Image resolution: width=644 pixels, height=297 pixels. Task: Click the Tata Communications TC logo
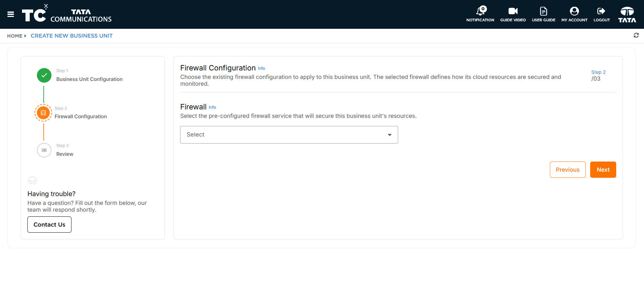(x=67, y=14)
